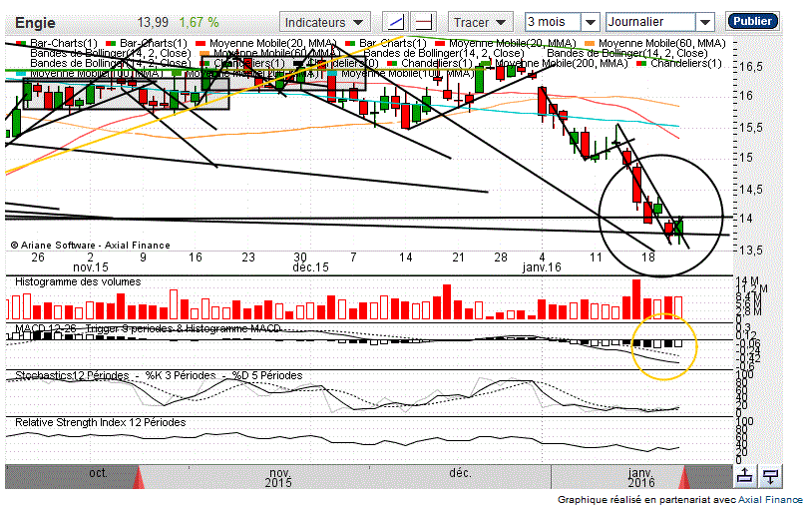Click the oct. section of the bottom timeline

[x=98, y=473]
